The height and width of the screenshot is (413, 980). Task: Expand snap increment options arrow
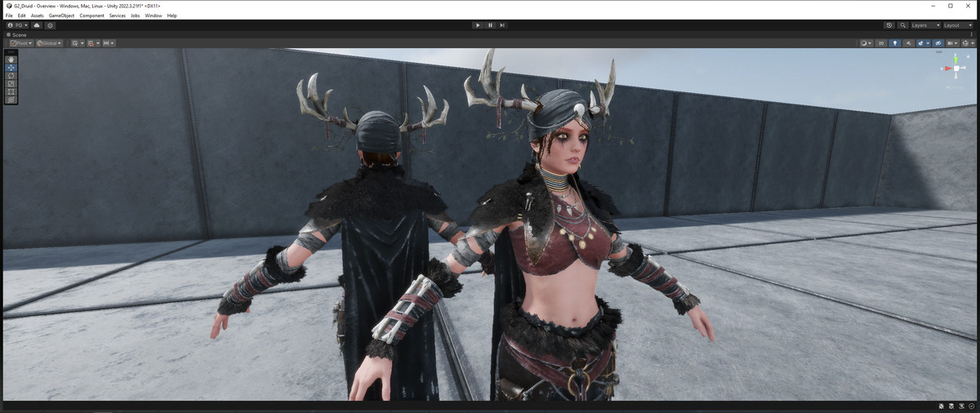coord(112,43)
